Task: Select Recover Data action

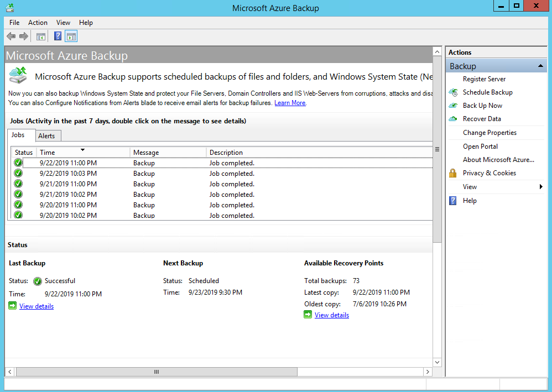Action: coord(482,119)
